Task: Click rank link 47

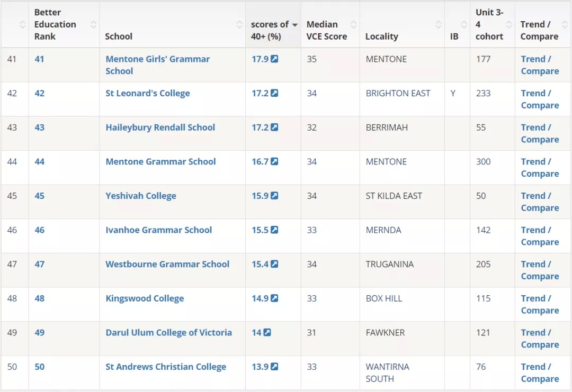Action: point(39,264)
